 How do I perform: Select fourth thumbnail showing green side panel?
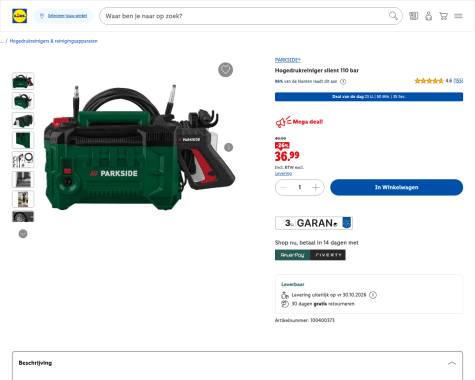[x=23, y=140]
